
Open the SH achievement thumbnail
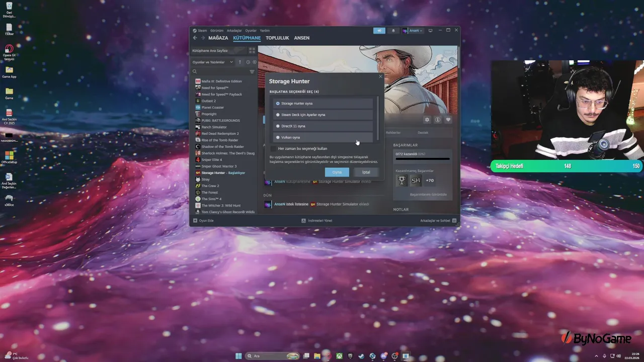click(416, 180)
